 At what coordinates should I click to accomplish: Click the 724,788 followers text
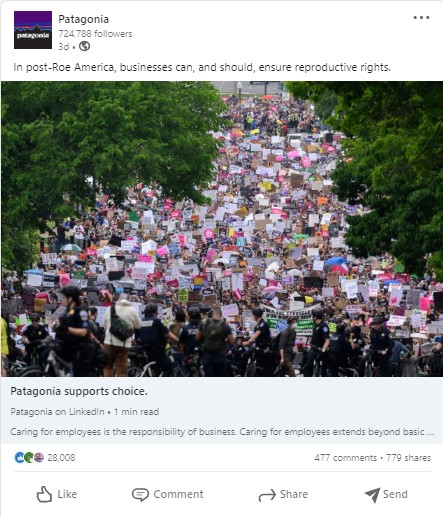pos(95,34)
